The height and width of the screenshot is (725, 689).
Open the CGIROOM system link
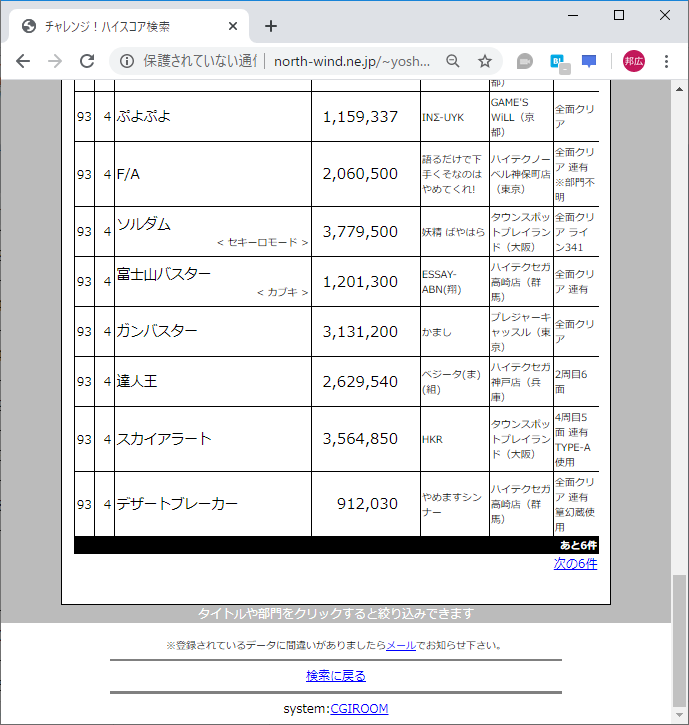(x=359, y=708)
